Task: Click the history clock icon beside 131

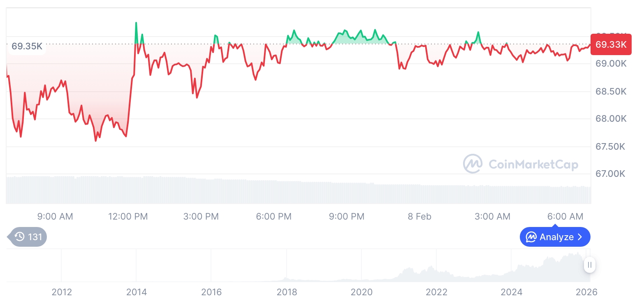Action: point(20,237)
